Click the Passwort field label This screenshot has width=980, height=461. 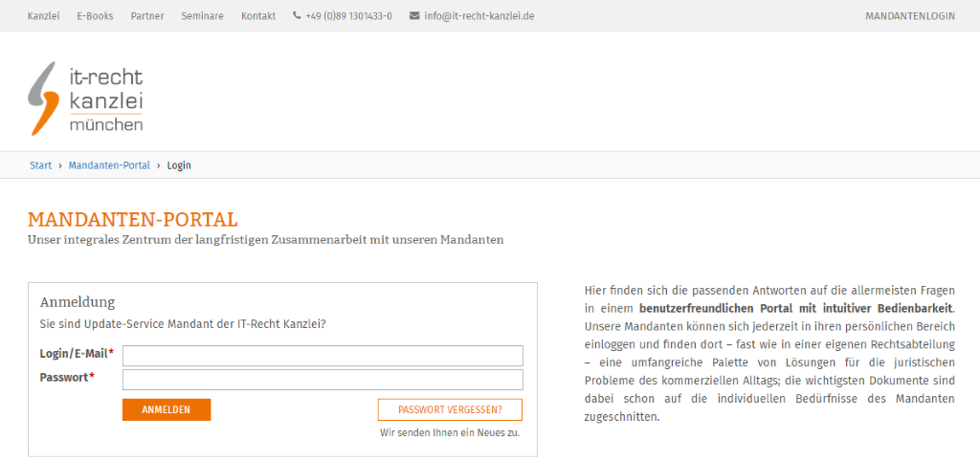point(67,377)
